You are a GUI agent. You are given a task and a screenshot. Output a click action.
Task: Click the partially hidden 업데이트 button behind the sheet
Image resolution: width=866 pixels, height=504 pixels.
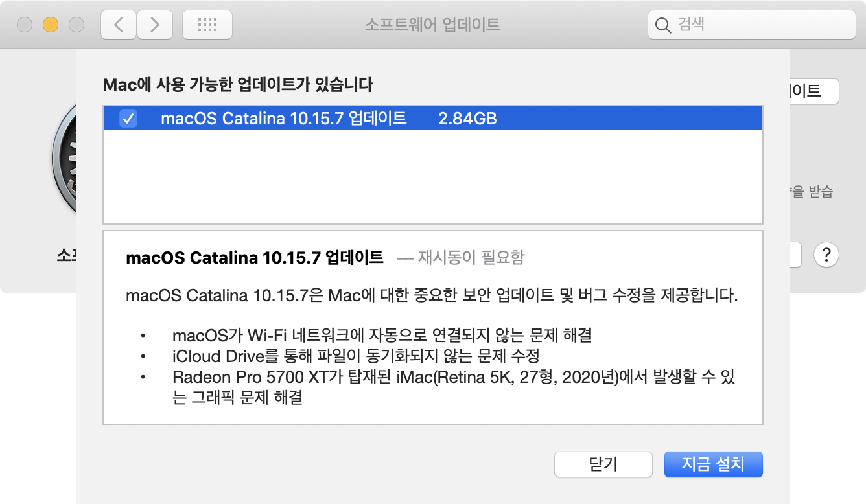click(x=814, y=91)
